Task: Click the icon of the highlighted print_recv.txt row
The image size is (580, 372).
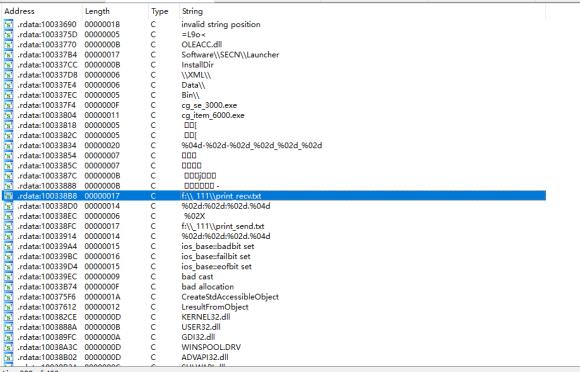Action: tap(8, 196)
